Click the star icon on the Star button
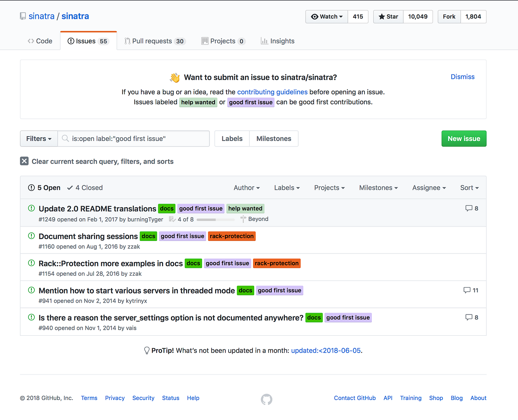518x420 pixels. pos(382,16)
